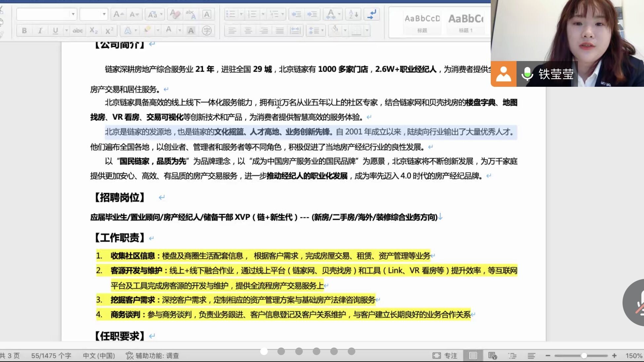The image size is (644, 362).
Task: Expand the bullet list style dropdown
Action: point(241,14)
